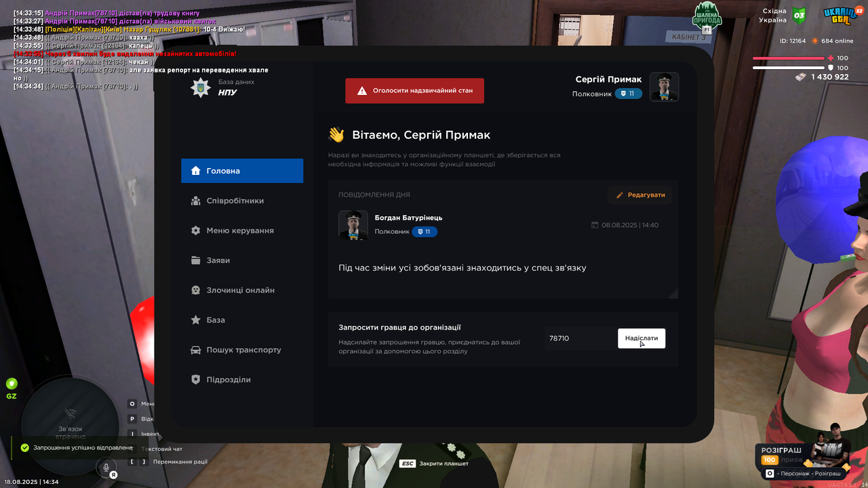Click the lost connection signal icon
The width and height of the screenshot is (868, 488).
pos(70,413)
